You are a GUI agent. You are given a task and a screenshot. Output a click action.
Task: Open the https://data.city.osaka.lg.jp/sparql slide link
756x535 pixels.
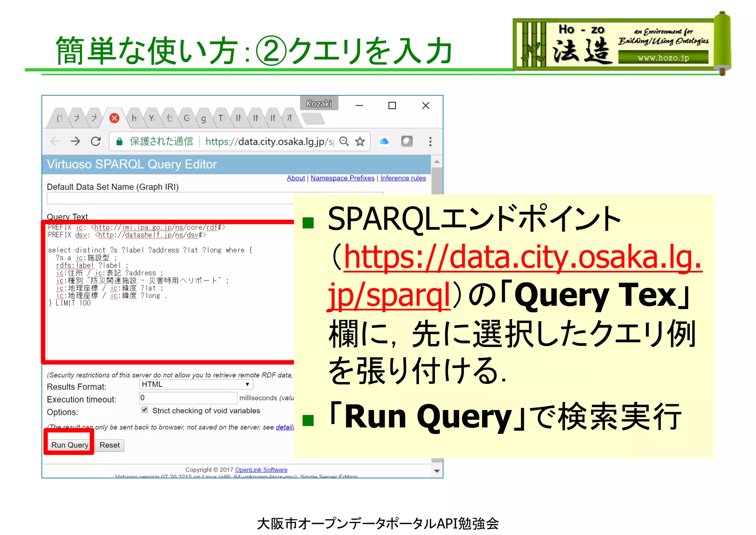click(x=515, y=276)
